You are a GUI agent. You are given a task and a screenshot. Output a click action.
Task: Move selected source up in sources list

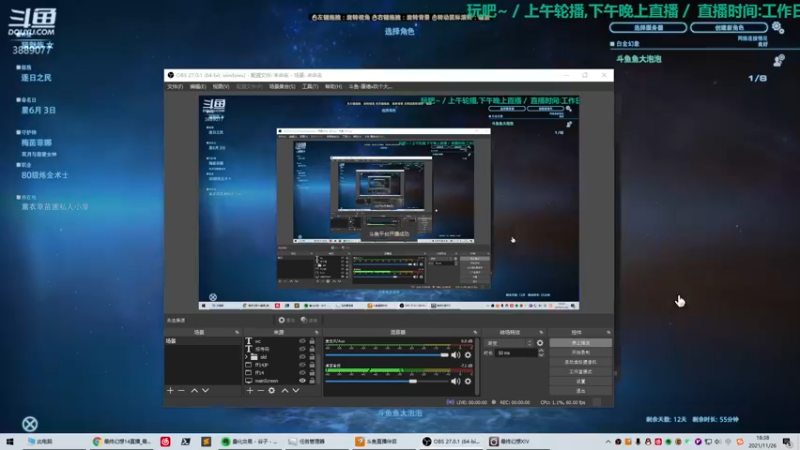tap(285, 390)
